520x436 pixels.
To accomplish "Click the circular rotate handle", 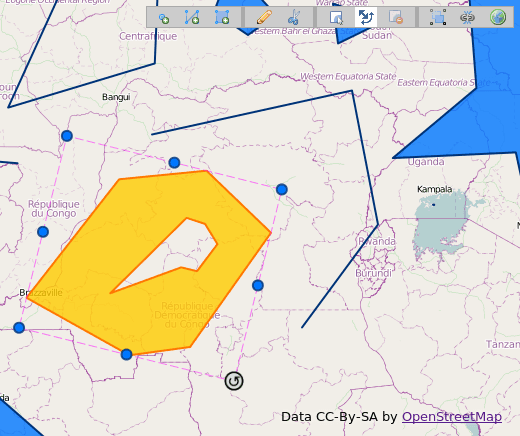I will click(234, 381).
